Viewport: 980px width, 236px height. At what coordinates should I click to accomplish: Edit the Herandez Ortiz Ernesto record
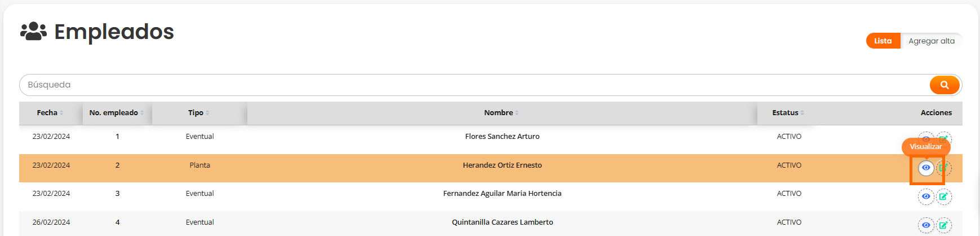coord(944,168)
